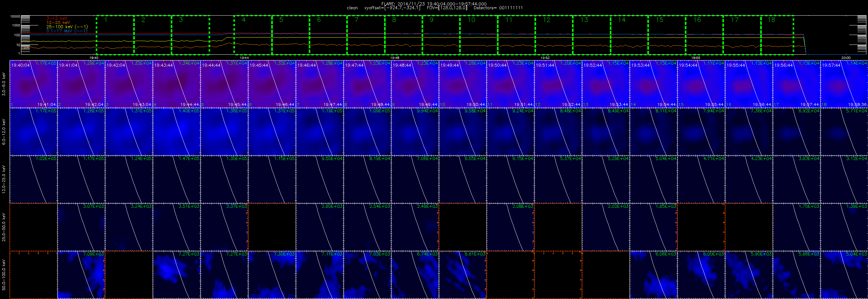868x299 pixels.
Task: Open 25-50 keV image labeled 3.07E+03
Action: click(81, 227)
